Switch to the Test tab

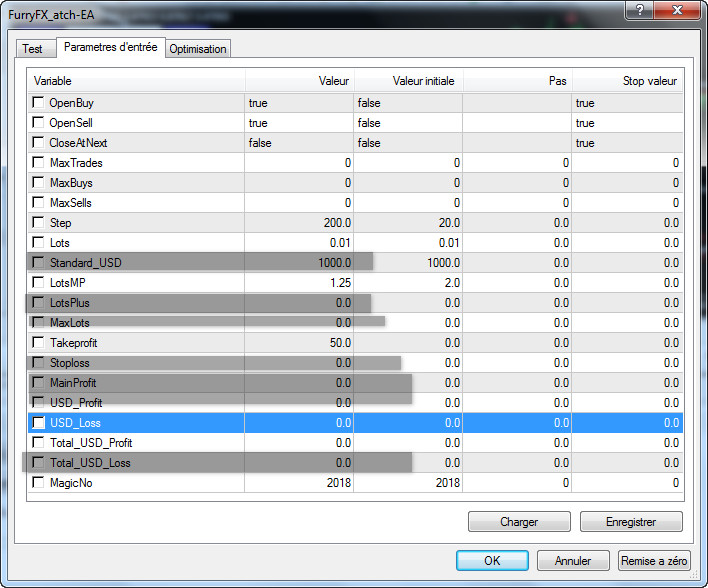click(33, 49)
